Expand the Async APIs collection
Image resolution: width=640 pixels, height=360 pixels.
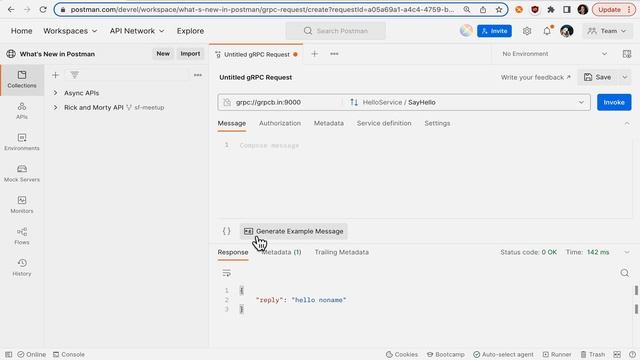click(x=56, y=93)
